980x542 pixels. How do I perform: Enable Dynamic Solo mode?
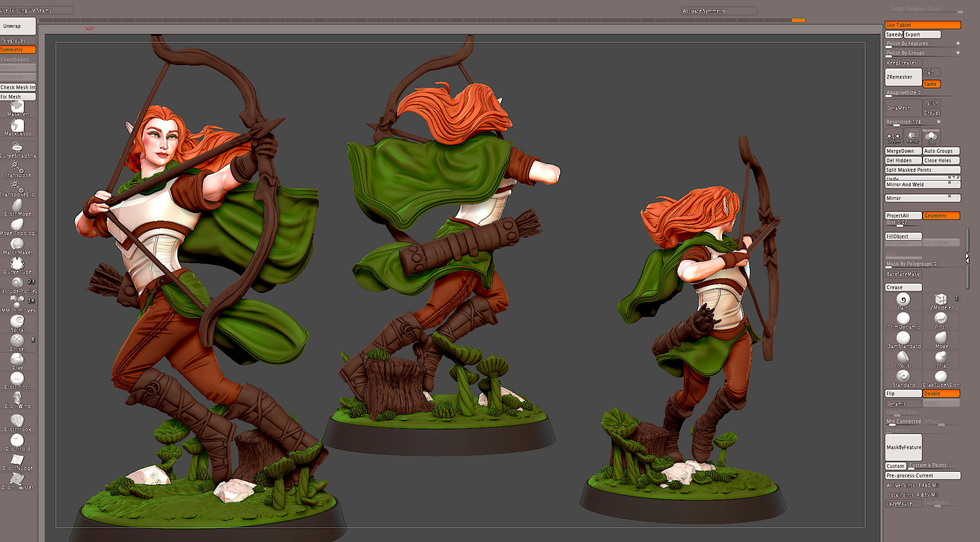click(931, 137)
